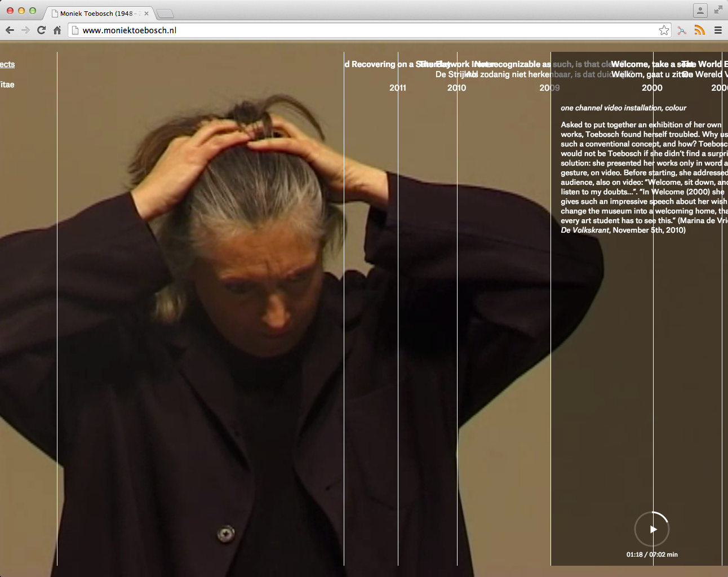Go to the browser home page
Viewport: 728px width, 577px height.
(x=57, y=30)
